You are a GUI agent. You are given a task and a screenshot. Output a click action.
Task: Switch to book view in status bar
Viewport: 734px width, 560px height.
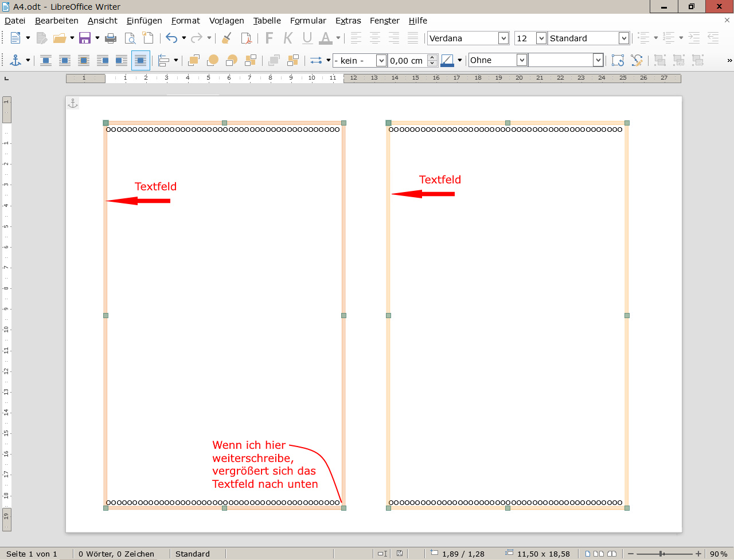(x=612, y=554)
